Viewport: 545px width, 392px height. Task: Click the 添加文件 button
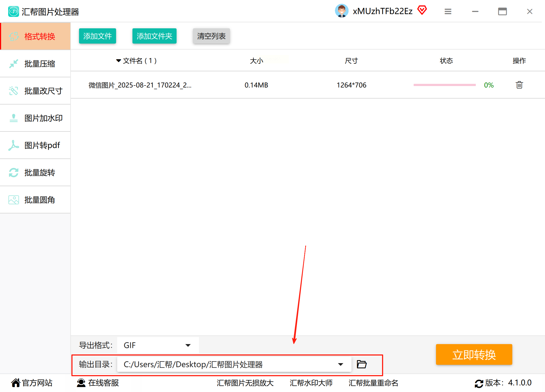(97, 36)
